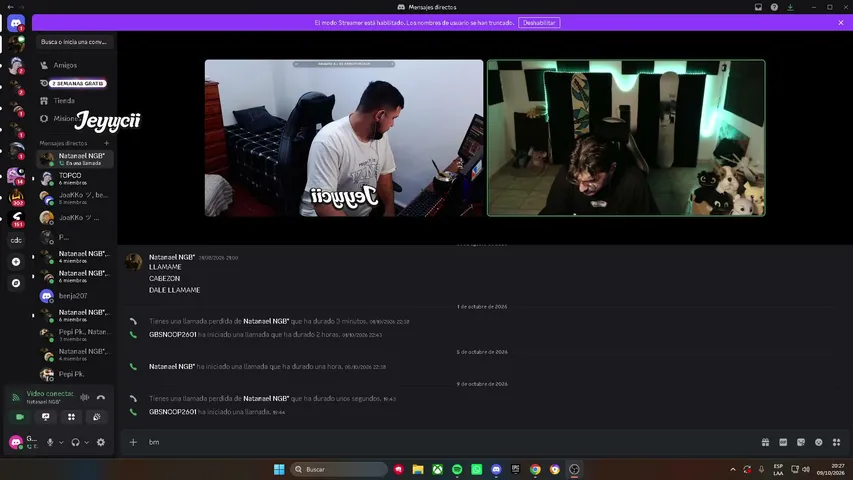This screenshot has height=480, width=853.
Task: Open own user avatar profile
Action: point(16,442)
